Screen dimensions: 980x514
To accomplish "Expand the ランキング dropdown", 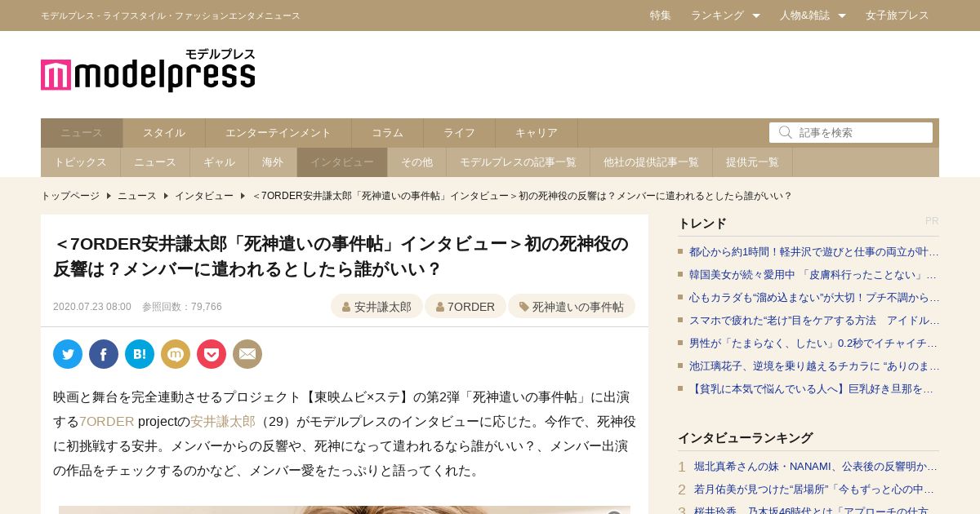I will coord(725,16).
